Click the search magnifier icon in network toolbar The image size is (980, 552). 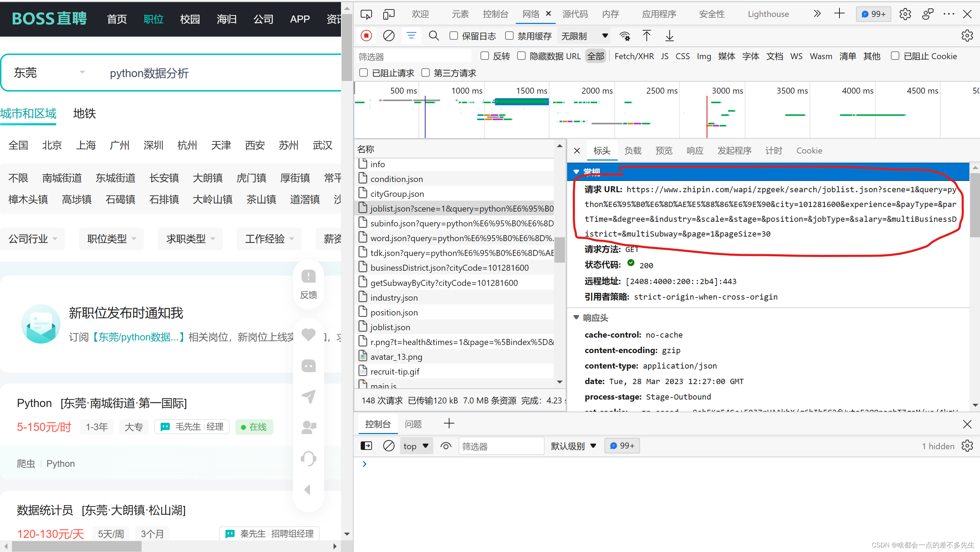pyautogui.click(x=434, y=36)
